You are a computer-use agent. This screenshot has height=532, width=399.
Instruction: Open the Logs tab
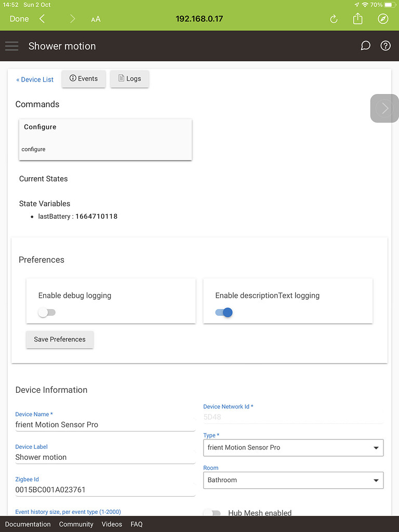pos(129,79)
